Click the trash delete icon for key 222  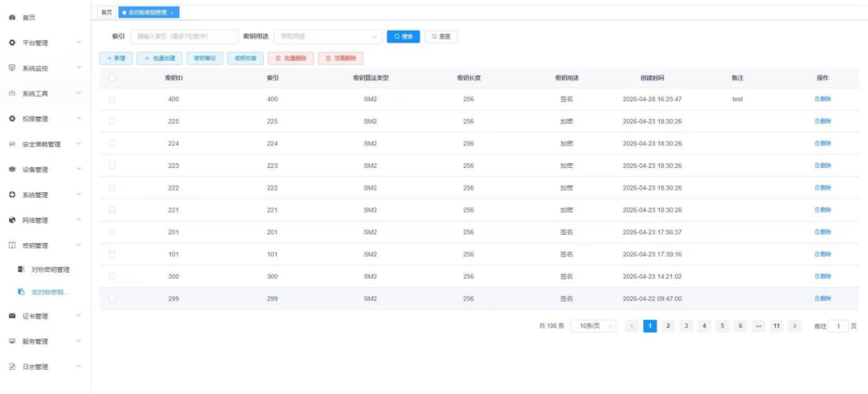tap(817, 188)
